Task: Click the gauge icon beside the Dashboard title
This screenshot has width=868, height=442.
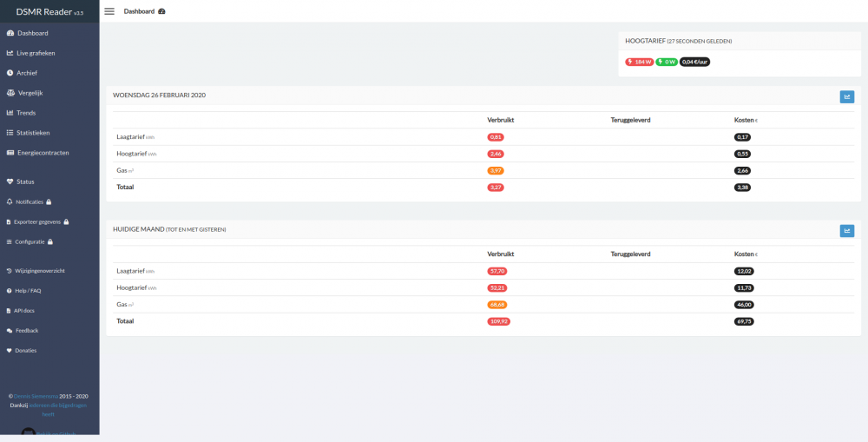Action: pyautogui.click(x=161, y=11)
